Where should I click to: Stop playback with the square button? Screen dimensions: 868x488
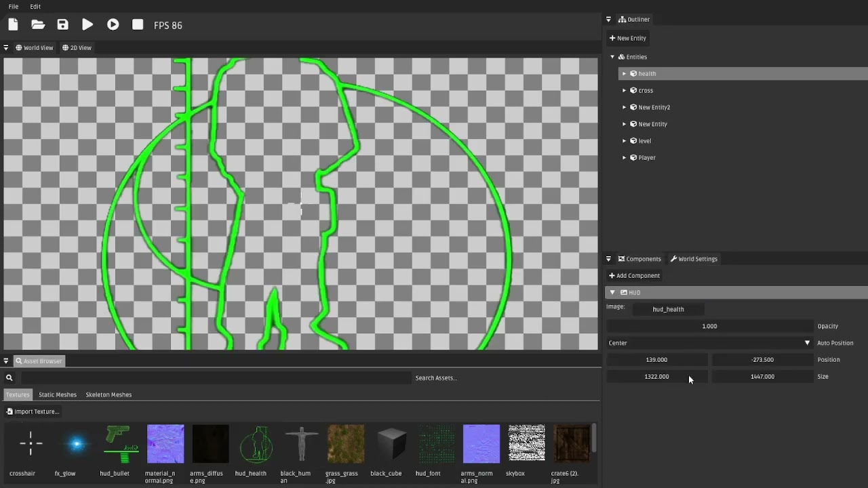138,25
